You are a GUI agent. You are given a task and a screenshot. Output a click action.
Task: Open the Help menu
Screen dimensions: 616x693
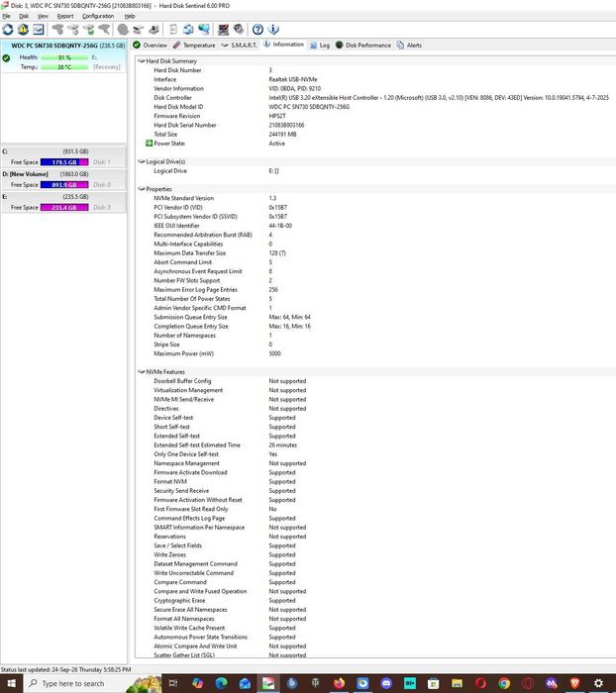130,16
